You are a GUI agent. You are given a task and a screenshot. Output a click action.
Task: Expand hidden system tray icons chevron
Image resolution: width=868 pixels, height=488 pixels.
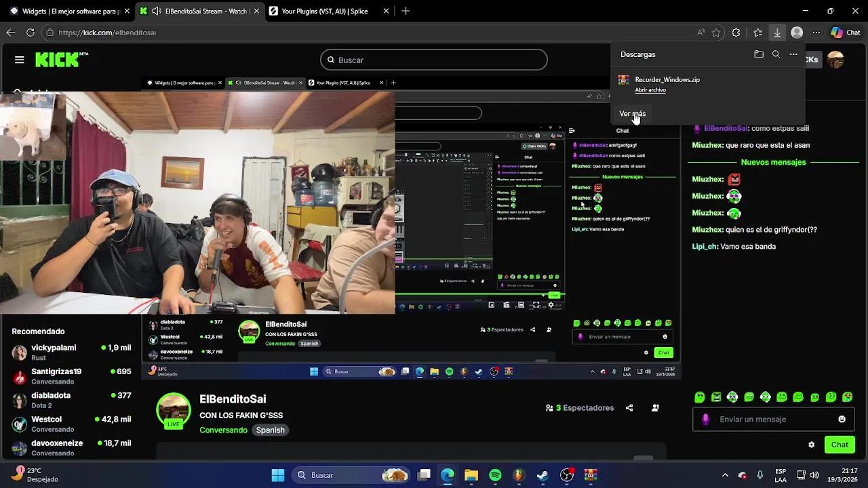pos(725,475)
